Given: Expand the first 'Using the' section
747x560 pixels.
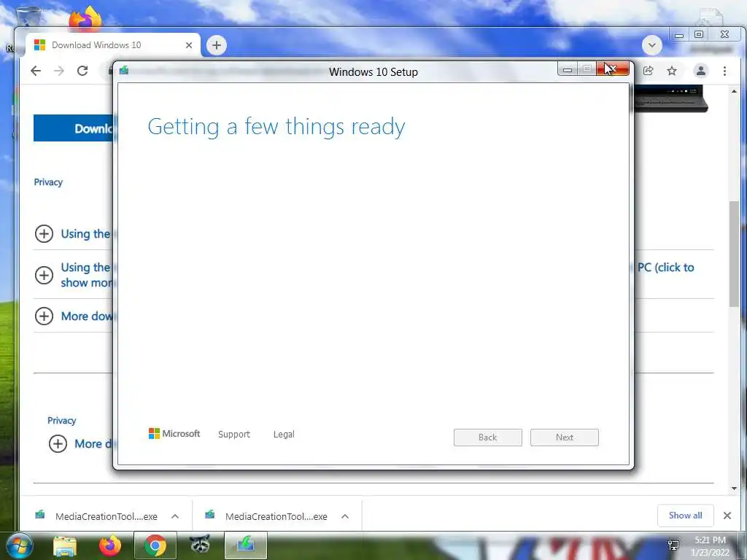Looking at the screenshot, I should 44,234.
